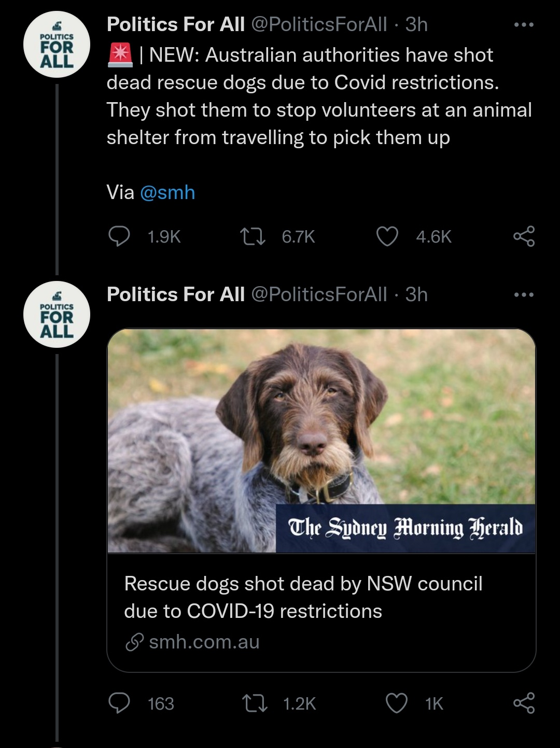Retweet the second tweet with 1.2K retweets
560x748 pixels.
(255, 703)
